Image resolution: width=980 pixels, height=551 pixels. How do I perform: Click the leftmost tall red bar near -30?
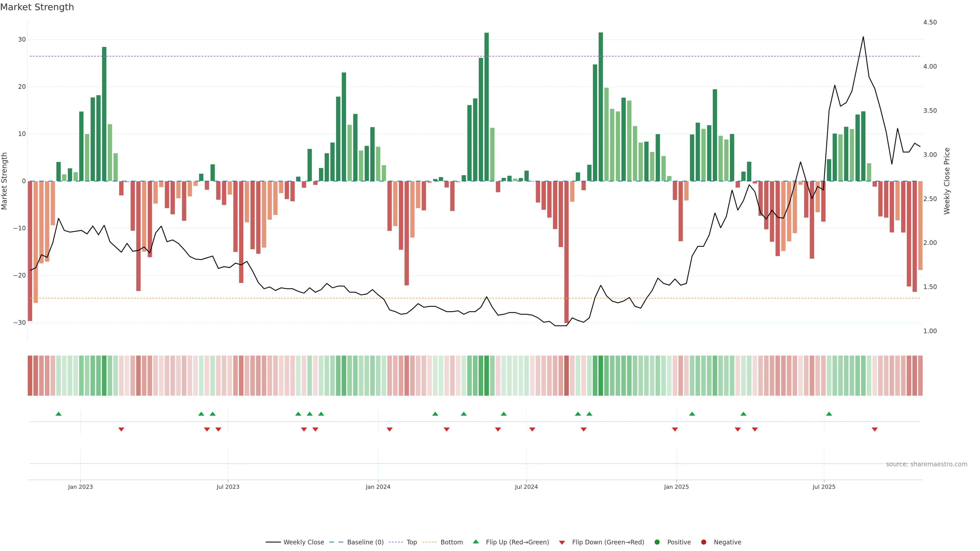[30, 251]
